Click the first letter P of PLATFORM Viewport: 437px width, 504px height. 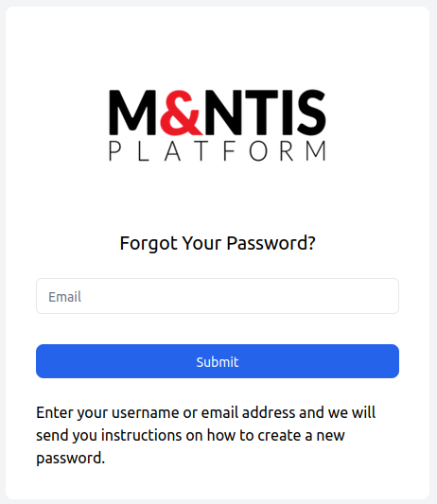(x=114, y=150)
